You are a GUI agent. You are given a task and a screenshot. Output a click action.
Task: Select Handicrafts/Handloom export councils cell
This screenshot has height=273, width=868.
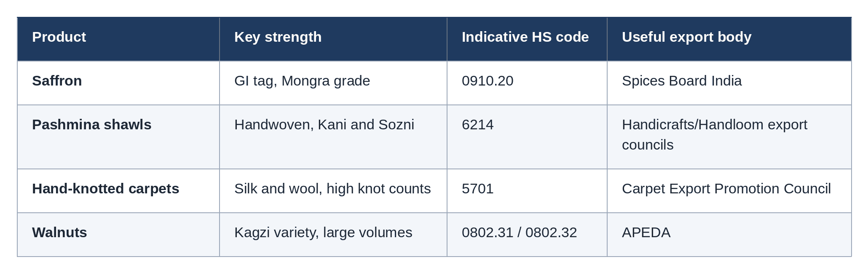tap(729, 137)
